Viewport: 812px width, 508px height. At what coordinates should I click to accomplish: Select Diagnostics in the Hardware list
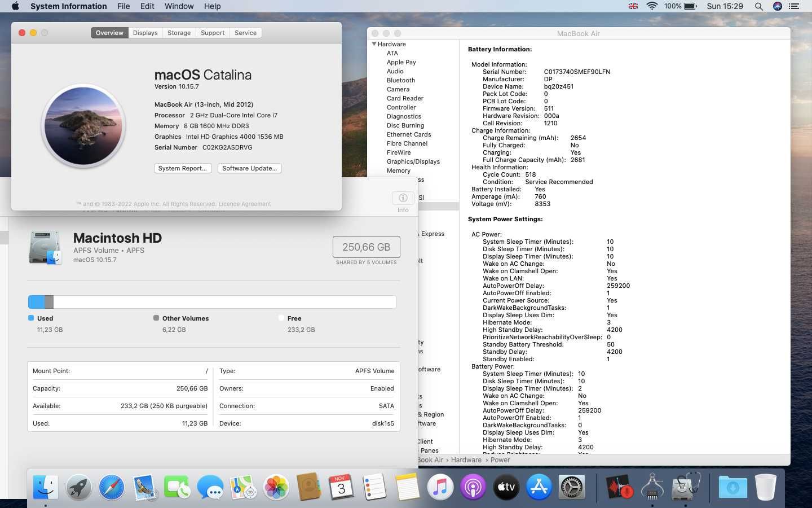[x=404, y=116]
